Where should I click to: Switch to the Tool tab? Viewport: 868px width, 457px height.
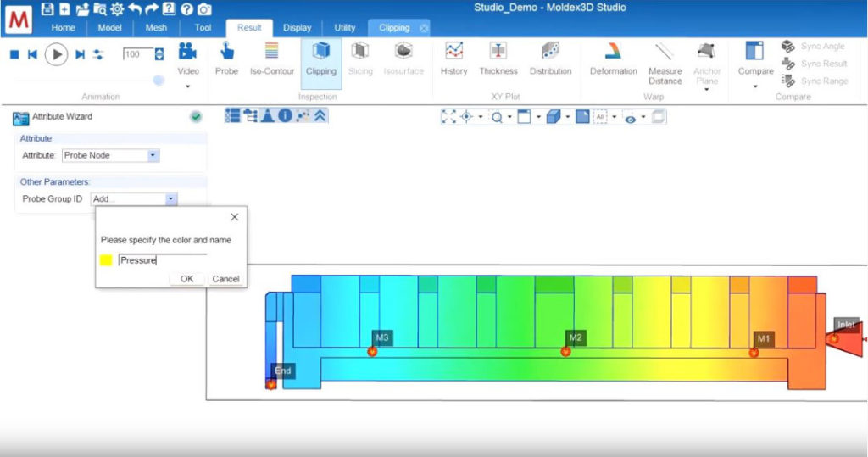click(x=203, y=28)
